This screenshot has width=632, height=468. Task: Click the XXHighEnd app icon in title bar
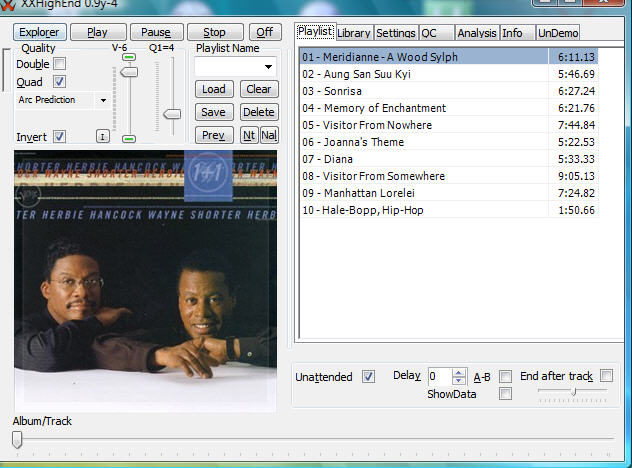(x=7, y=5)
